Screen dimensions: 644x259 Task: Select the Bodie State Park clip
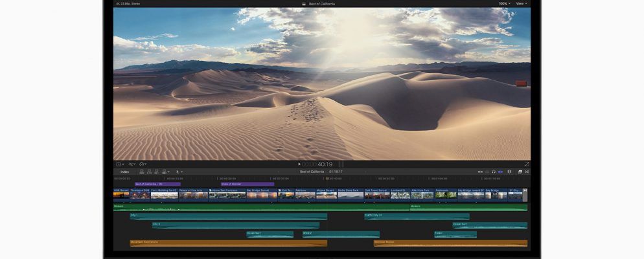[351, 195]
